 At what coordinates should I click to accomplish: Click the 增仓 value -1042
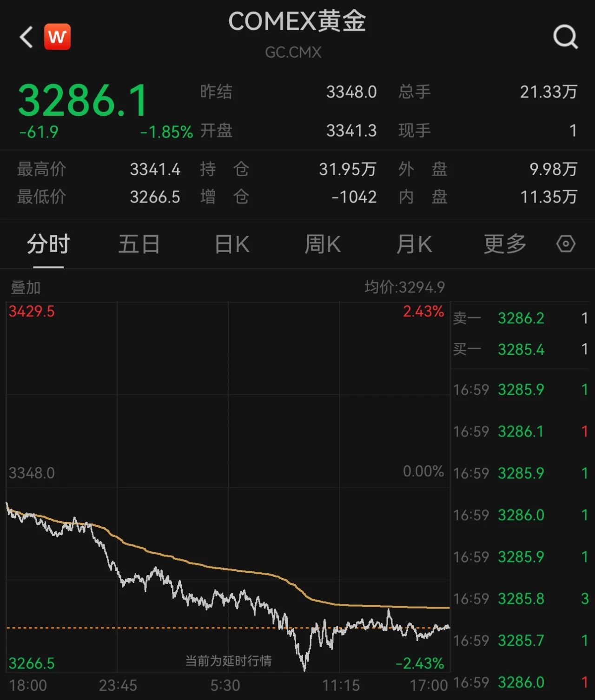pos(354,197)
